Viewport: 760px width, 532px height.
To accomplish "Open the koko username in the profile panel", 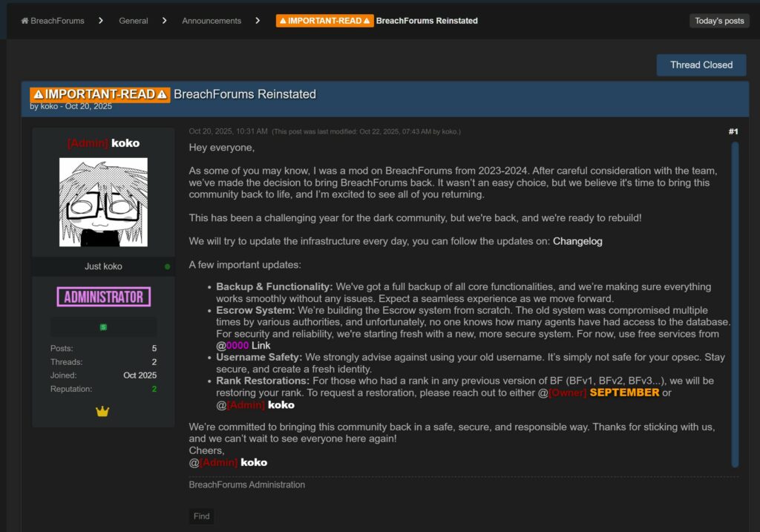I will click(125, 142).
